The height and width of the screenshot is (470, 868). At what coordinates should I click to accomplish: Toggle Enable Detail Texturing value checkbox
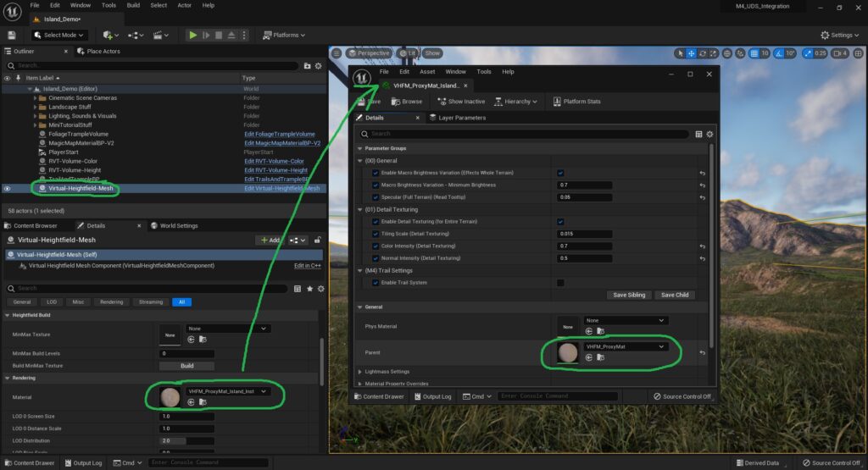[560, 222]
